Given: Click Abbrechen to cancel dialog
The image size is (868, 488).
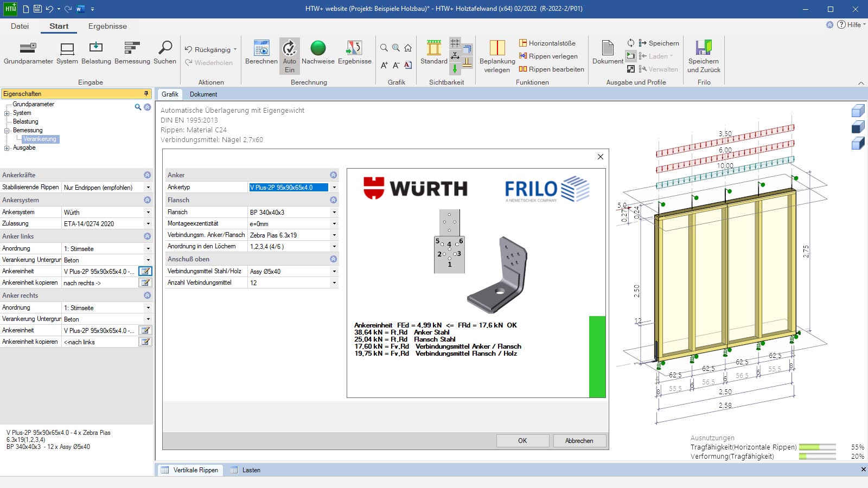Looking at the screenshot, I should tap(579, 441).
